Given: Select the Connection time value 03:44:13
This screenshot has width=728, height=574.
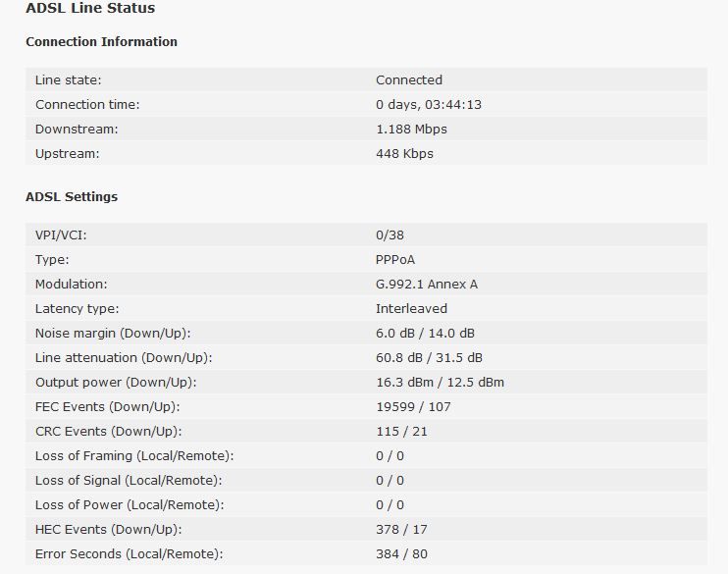Looking at the screenshot, I should pos(429,104).
